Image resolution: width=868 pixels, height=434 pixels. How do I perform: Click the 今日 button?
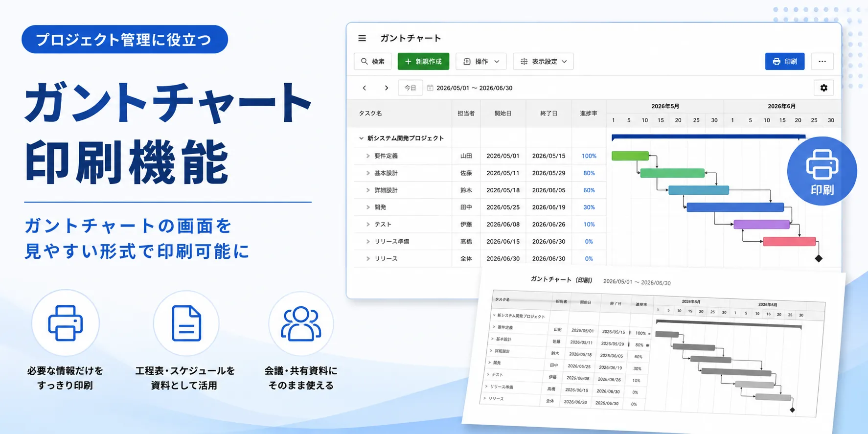tap(410, 88)
